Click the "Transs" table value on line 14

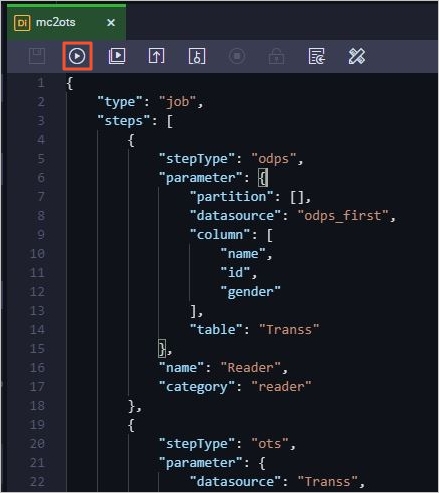tap(289, 330)
